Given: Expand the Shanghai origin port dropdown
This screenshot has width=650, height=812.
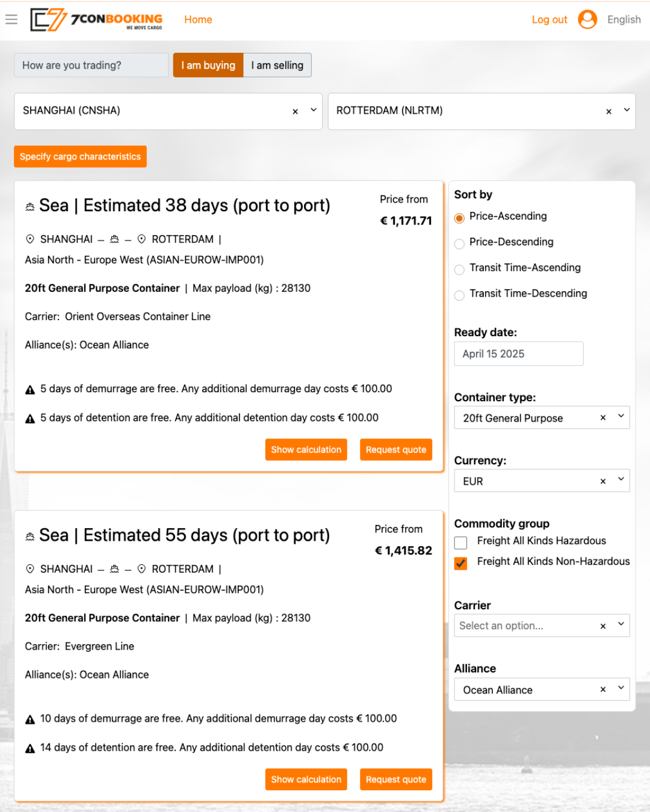Looking at the screenshot, I should click(314, 110).
